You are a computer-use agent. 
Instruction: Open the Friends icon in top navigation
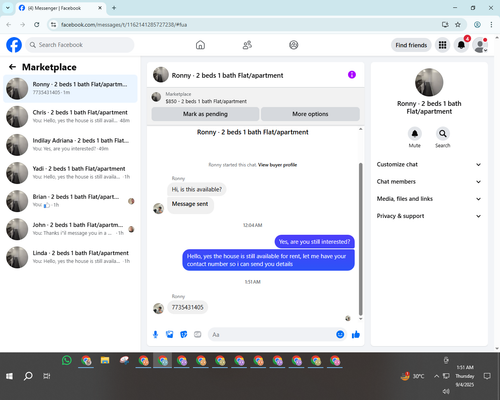tap(247, 45)
